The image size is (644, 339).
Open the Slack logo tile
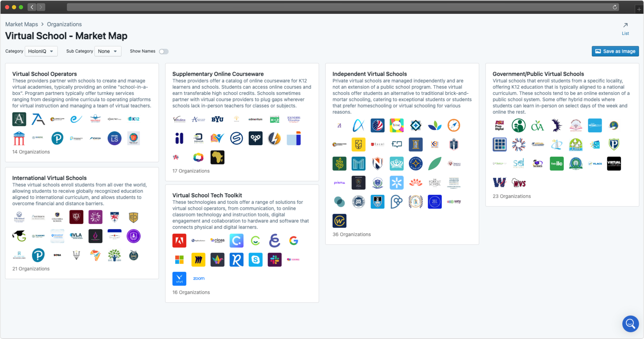pos(275,260)
